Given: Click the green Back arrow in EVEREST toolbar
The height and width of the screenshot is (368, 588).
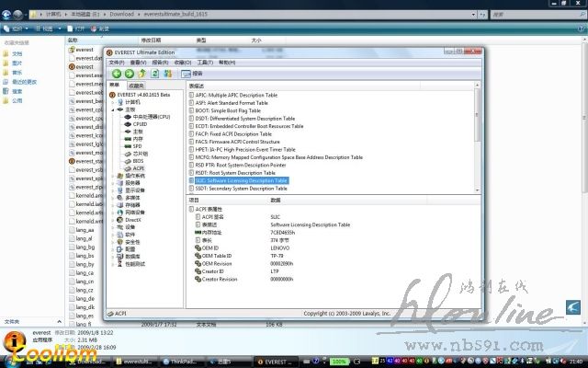Looking at the screenshot, I should tap(117, 74).
